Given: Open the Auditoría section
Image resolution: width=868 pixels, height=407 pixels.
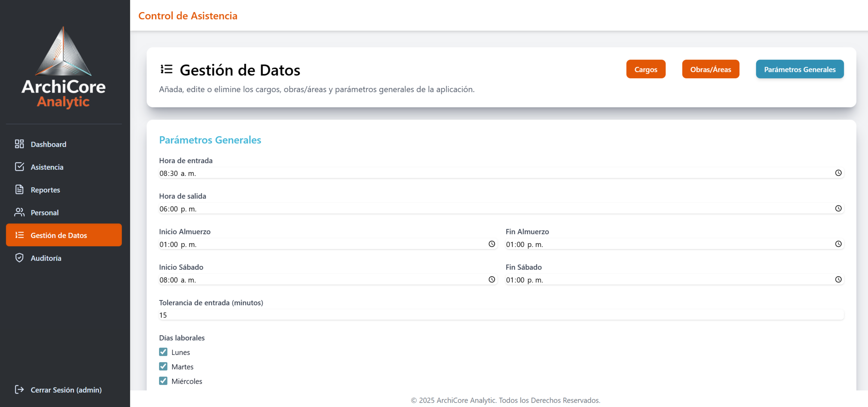Looking at the screenshot, I should point(64,258).
